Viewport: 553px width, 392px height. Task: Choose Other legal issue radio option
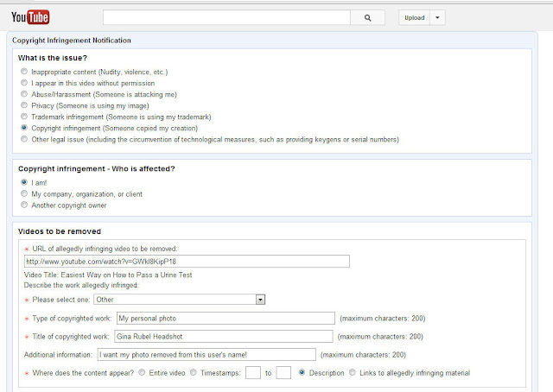point(24,139)
